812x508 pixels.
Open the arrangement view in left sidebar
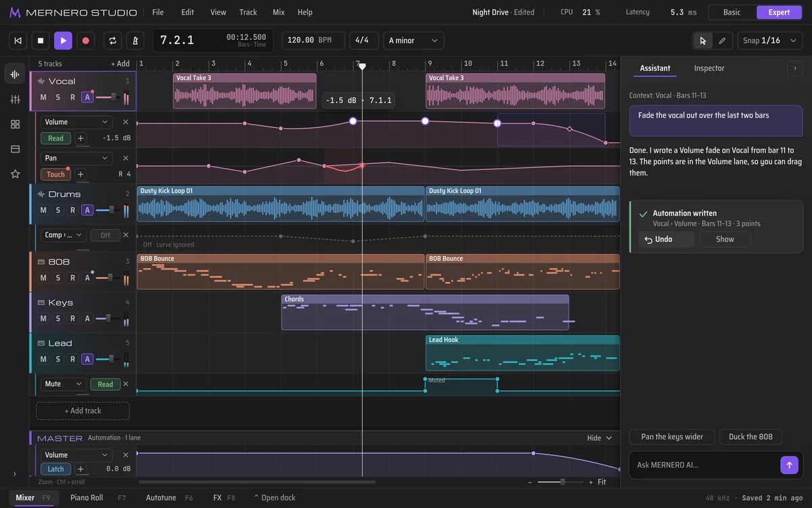click(15, 74)
